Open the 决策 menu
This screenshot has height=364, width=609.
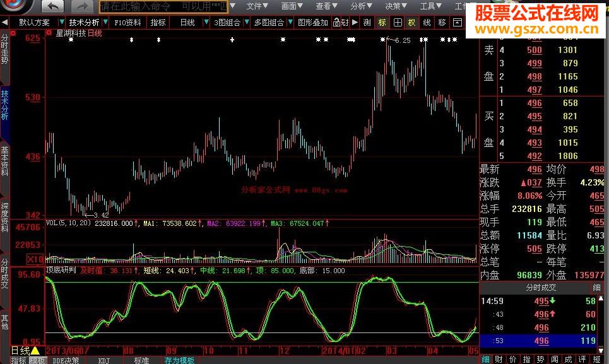click(396, 6)
